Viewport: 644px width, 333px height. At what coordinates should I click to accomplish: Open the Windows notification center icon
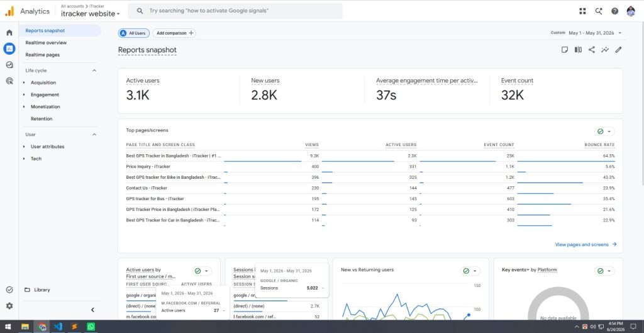coord(633,327)
